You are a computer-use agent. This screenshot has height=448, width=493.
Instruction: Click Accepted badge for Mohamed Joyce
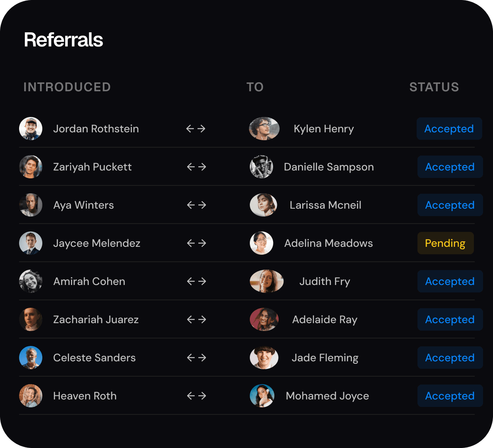click(450, 396)
